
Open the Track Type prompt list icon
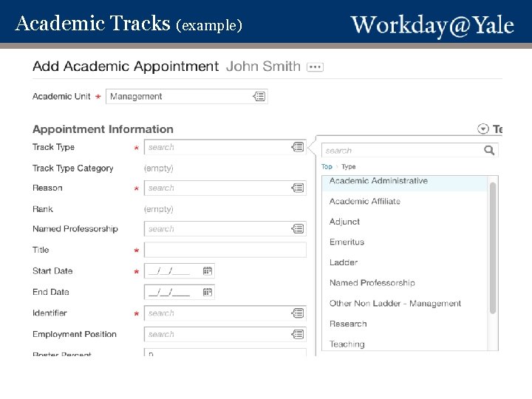[298, 147]
